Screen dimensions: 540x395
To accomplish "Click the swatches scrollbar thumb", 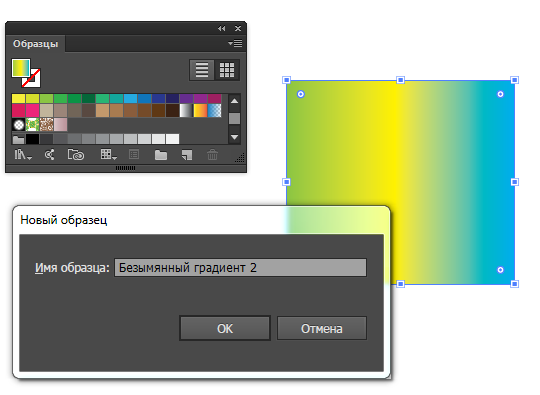I will [234, 118].
